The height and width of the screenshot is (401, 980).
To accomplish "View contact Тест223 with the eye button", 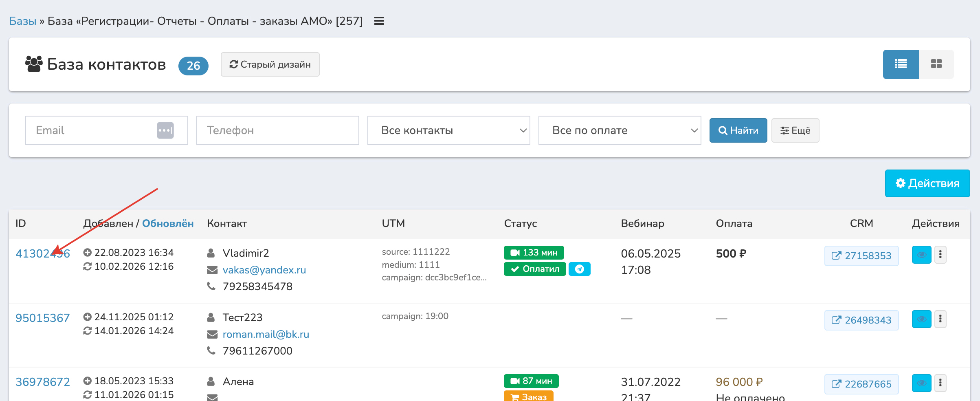I will [921, 319].
